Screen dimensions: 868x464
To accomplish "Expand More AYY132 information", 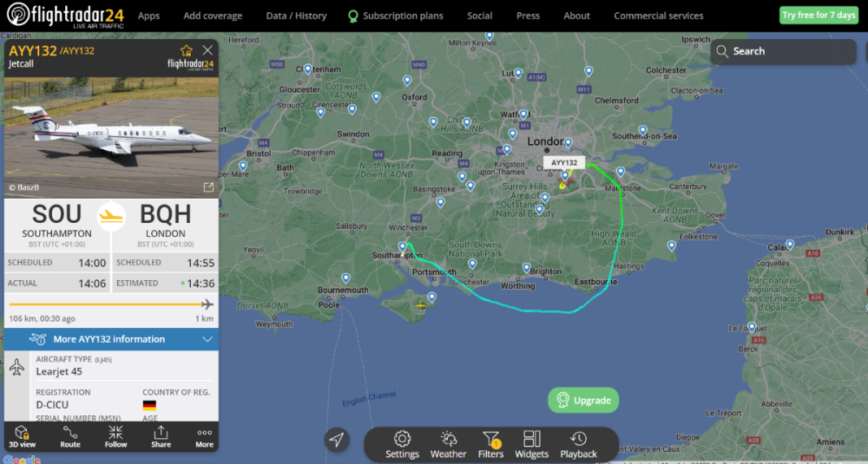I will [111, 339].
